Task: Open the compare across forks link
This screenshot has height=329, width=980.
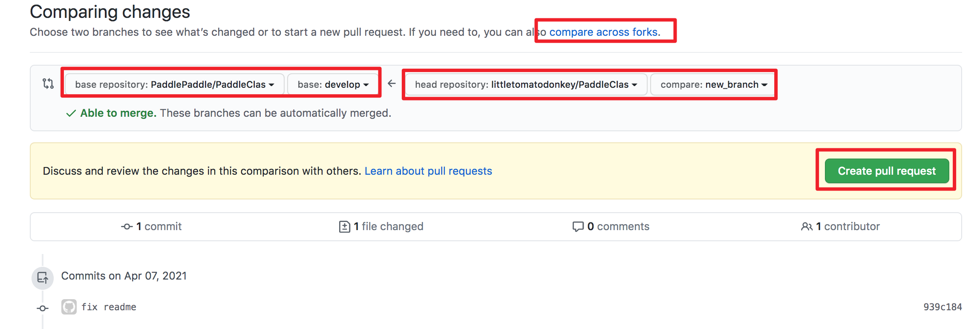Action: point(604,32)
